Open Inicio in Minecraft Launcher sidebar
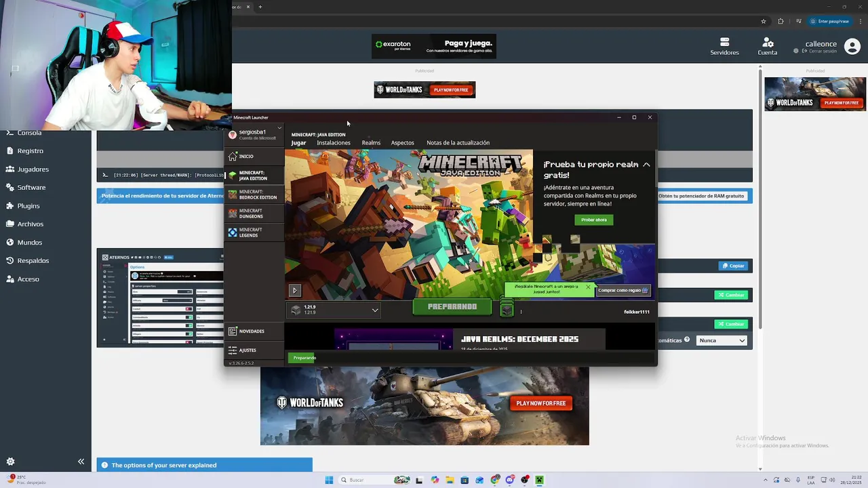868x488 pixels. pos(254,157)
